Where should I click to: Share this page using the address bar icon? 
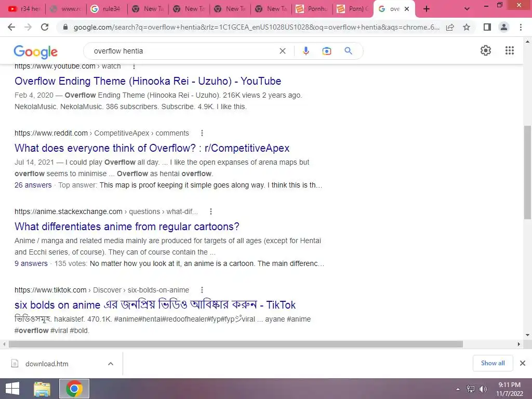pyautogui.click(x=450, y=27)
